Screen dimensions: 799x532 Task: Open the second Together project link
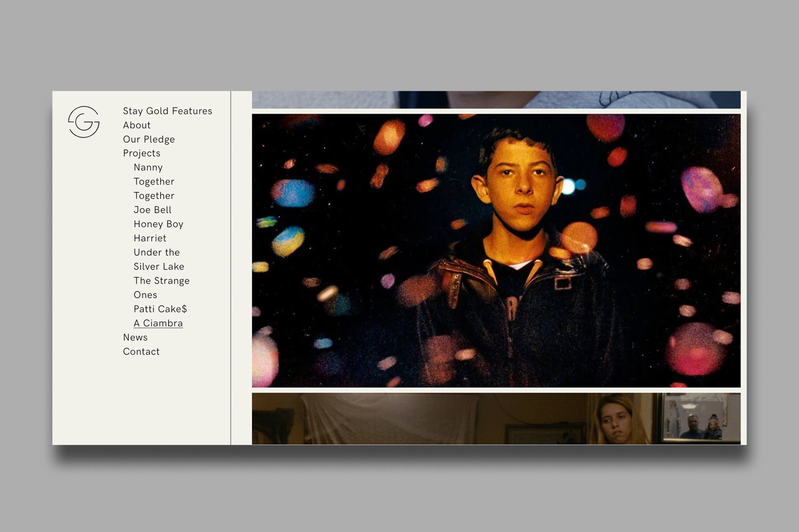[x=154, y=196]
